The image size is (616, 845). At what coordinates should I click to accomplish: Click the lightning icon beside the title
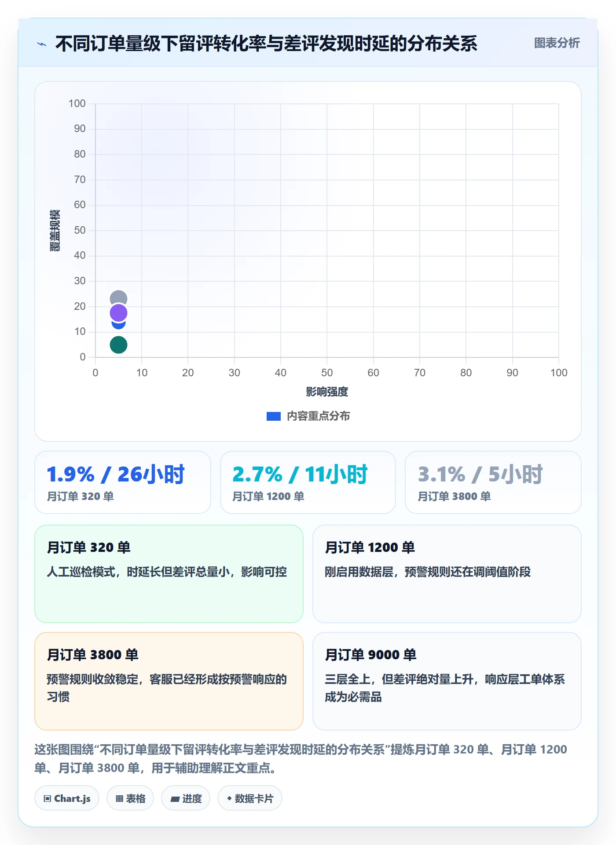click(42, 44)
